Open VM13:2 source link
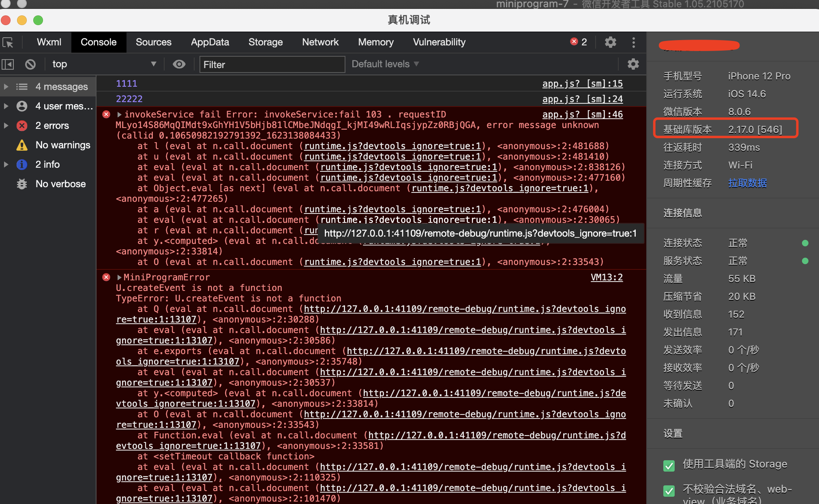Screen dimensions: 819x504 [606, 278]
